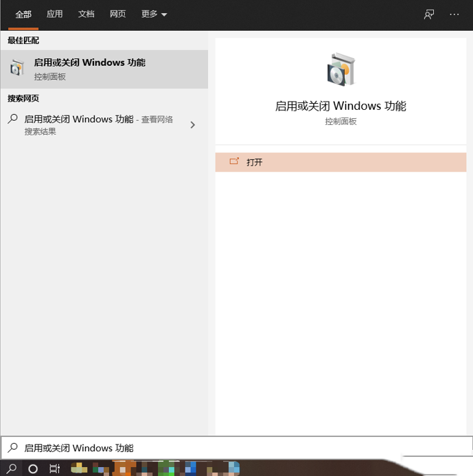Select best match 启用或关闭 Windows 功能 result
The width and height of the screenshot is (473, 476).
coord(104,69)
